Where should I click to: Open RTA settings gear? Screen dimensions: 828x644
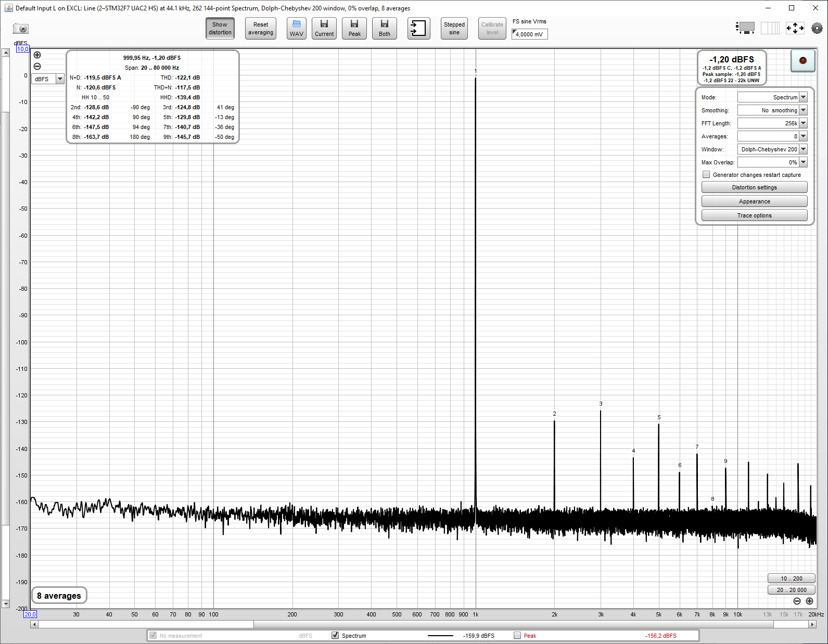click(x=817, y=28)
